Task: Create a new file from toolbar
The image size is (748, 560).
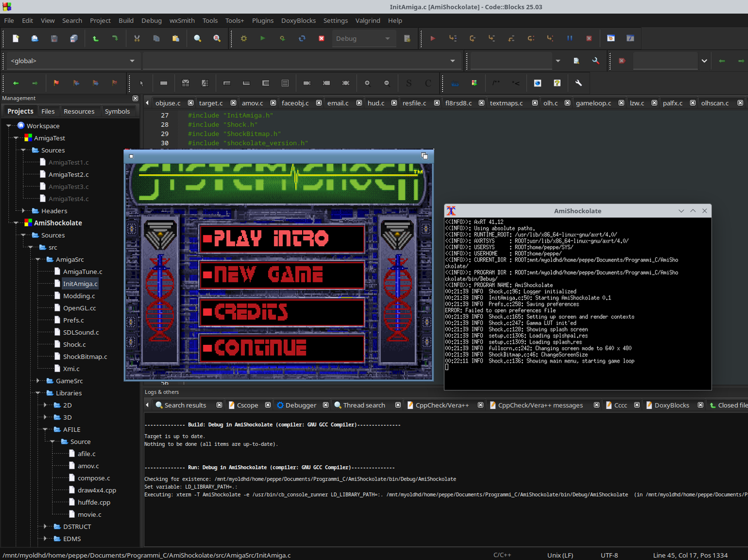Action: [x=16, y=39]
